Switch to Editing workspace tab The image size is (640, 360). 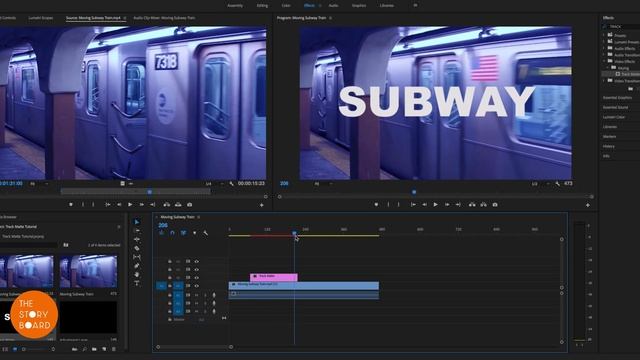(x=262, y=6)
